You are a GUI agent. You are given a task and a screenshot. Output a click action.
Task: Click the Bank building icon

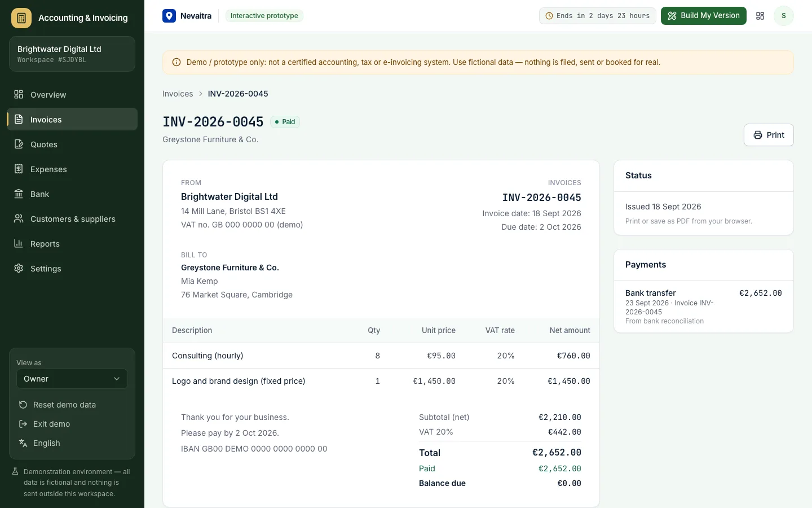click(x=19, y=194)
